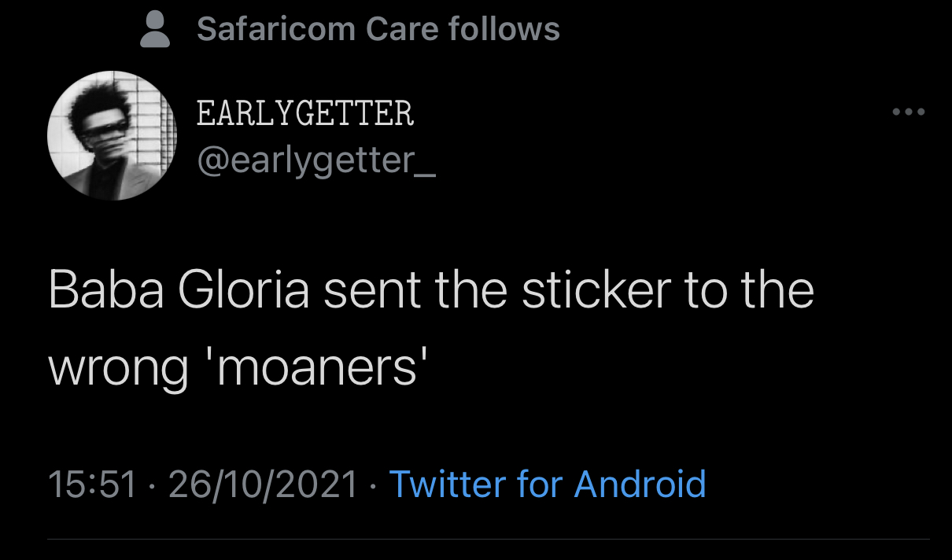Tap the "Safaricom Care follows" label
Image resolution: width=952 pixels, height=560 pixels.
pyautogui.click(x=378, y=30)
